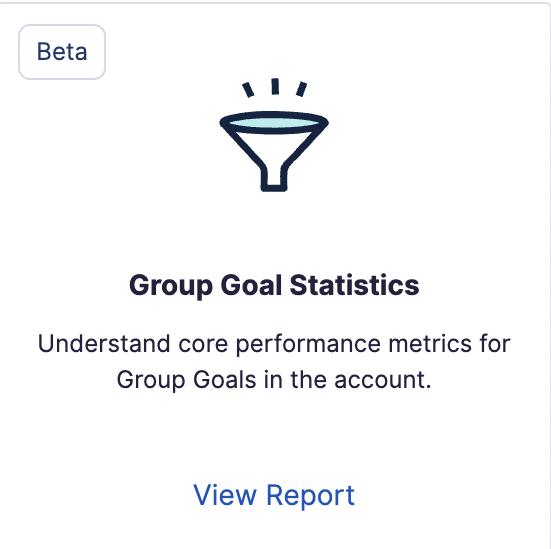Select the Beta label in card corner

(62, 52)
